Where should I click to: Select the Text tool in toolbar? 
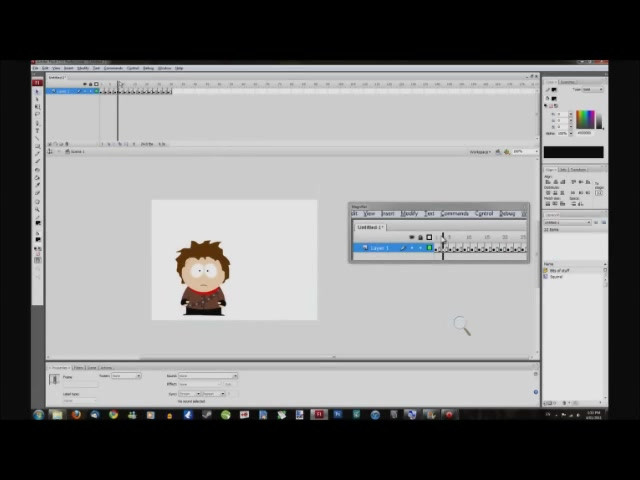37,130
